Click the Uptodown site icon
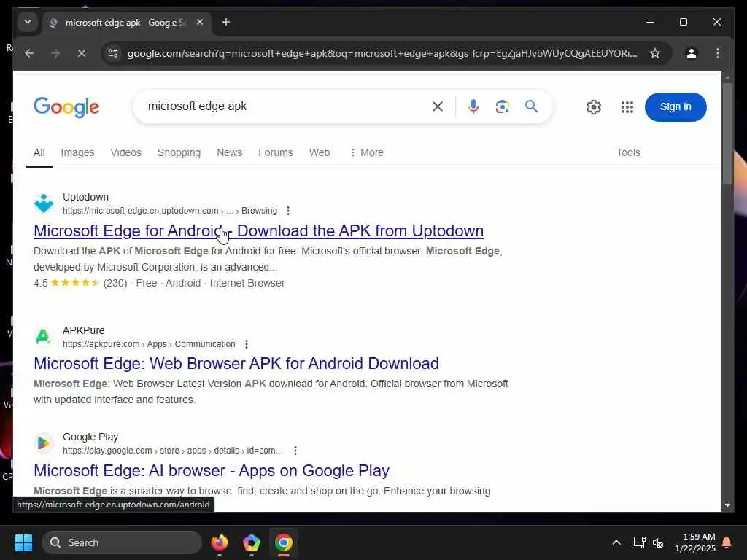747x560 pixels. click(x=44, y=203)
